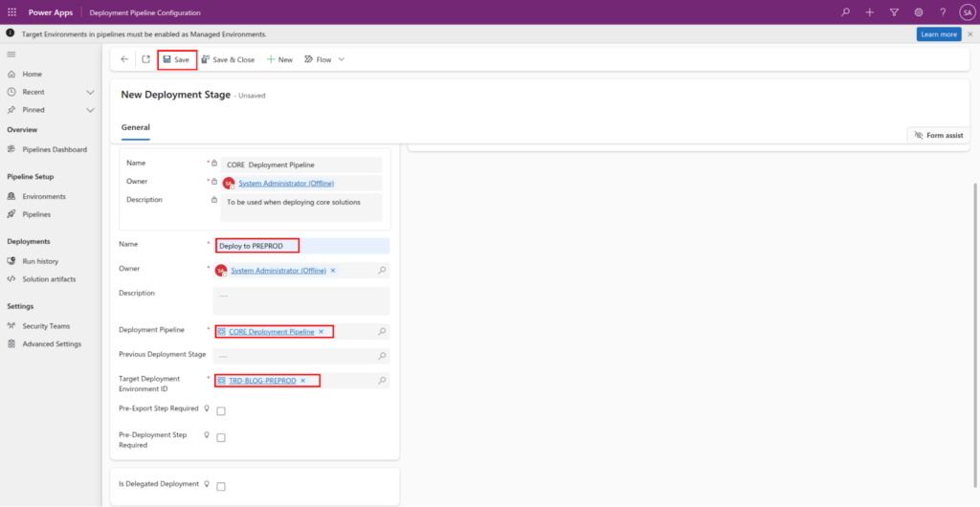Check Pre-Deployment Step Required box
980x507 pixels.
(x=221, y=438)
